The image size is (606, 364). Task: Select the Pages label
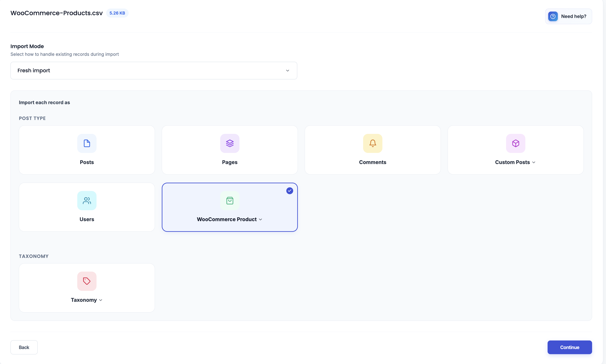pos(230,162)
